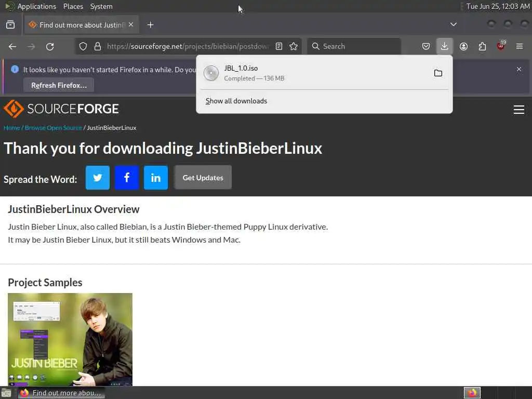
Task: Open the Firefox account icon
Action: coord(463,46)
